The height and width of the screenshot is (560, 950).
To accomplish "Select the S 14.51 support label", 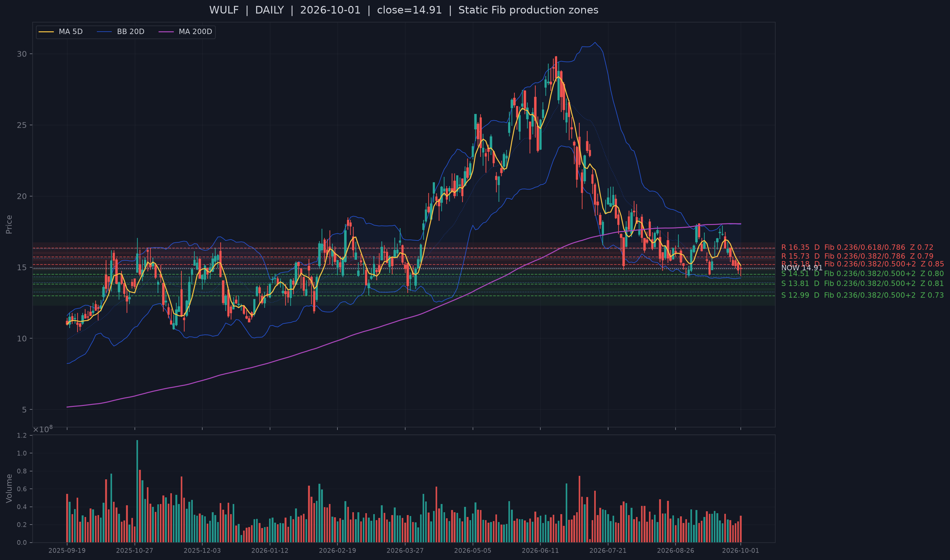I will (x=862, y=274).
